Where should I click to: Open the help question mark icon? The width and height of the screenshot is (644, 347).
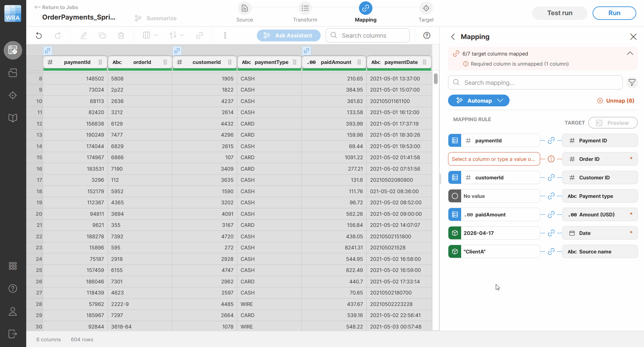point(427,35)
